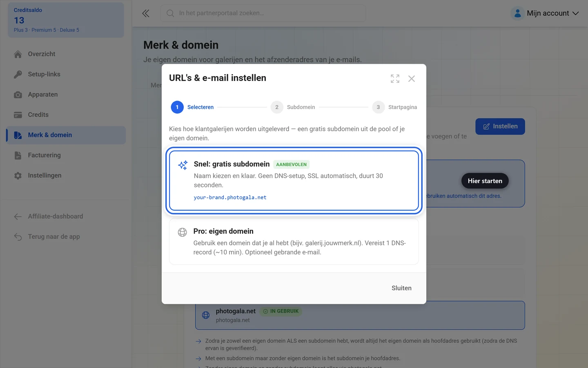Click the AANBEVOLEN badge
The height and width of the screenshot is (368, 588).
291,164
